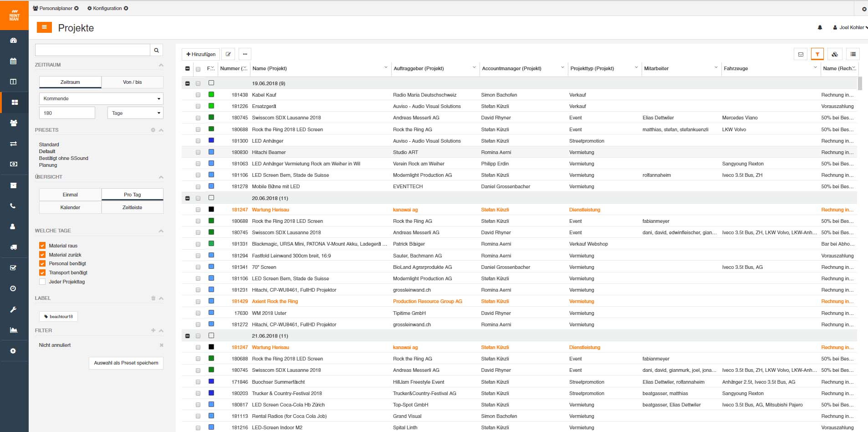Screen dimensions: 868x432
Task: Open the area chart icon in sidebar
Action: 14,330
